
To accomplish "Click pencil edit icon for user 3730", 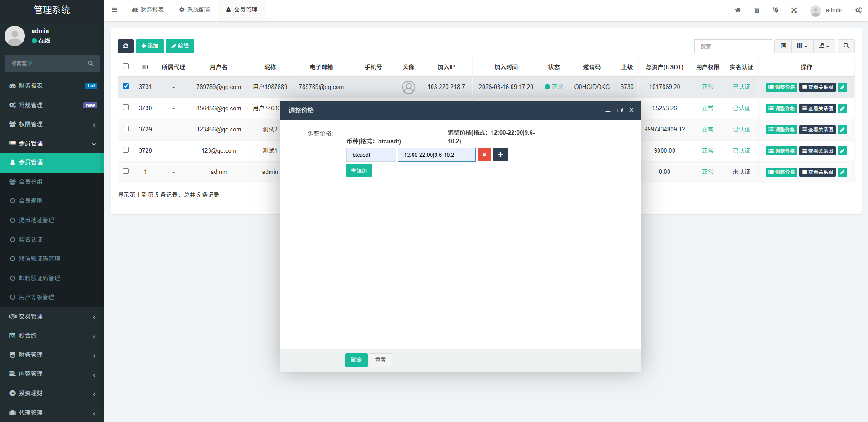I will pos(842,108).
